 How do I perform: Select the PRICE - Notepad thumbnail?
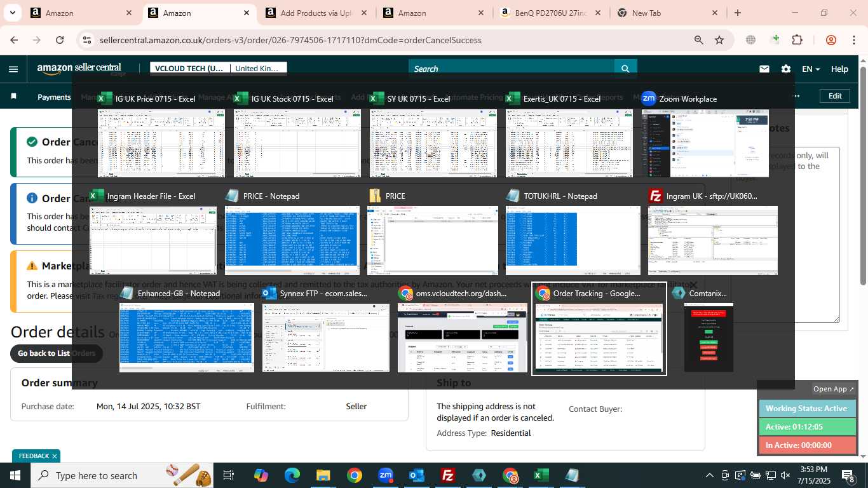click(292, 240)
